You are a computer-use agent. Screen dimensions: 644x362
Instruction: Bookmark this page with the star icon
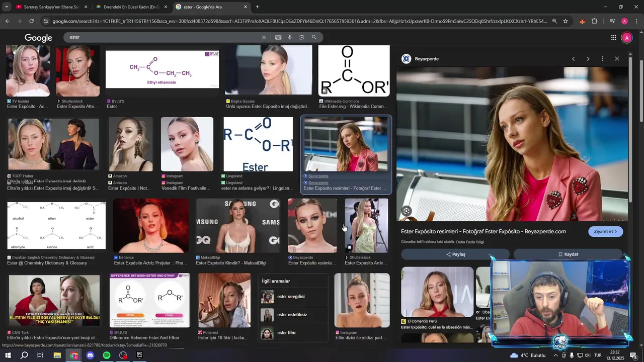click(566, 21)
